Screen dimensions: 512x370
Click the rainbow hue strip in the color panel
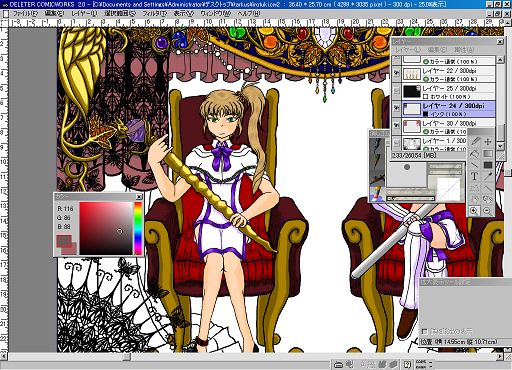pos(138,228)
